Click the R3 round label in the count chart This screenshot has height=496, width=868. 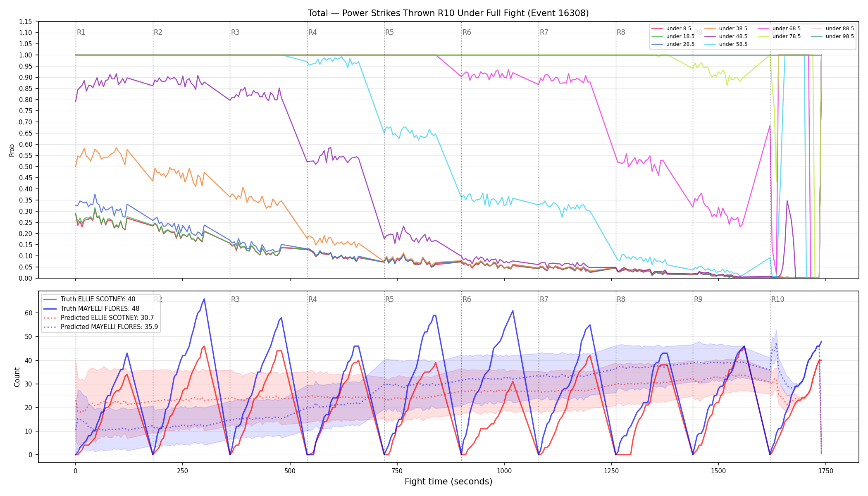pos(235,299)
